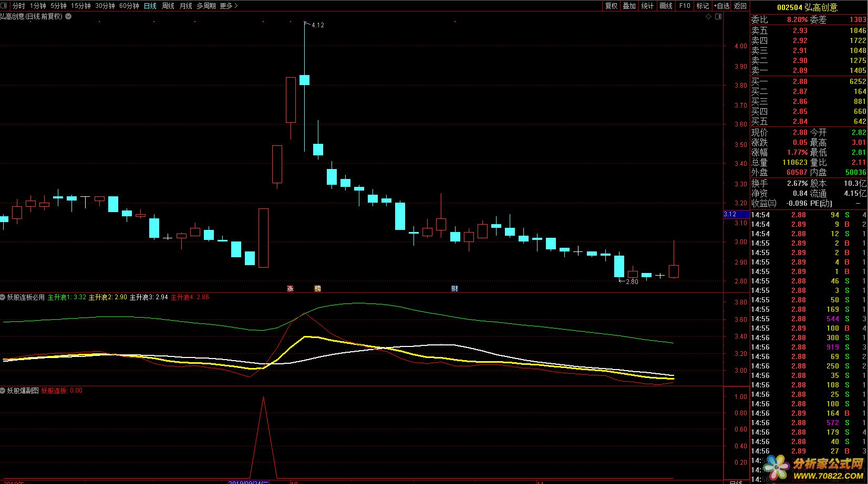Switch to 分时 intraday view

coord(18,6)
